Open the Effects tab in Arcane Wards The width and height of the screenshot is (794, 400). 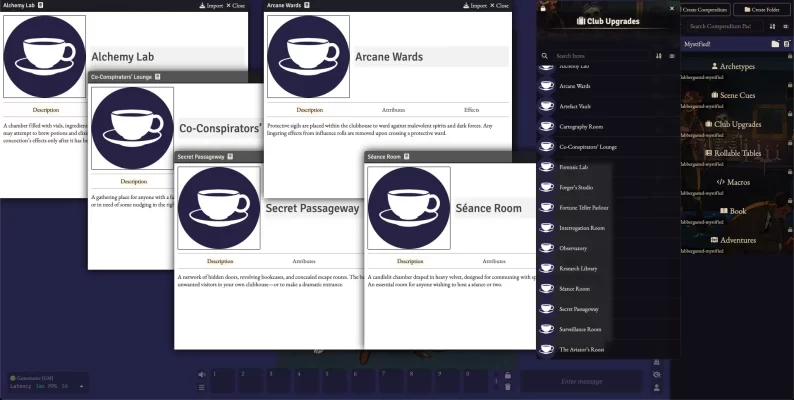coord(471,110)
